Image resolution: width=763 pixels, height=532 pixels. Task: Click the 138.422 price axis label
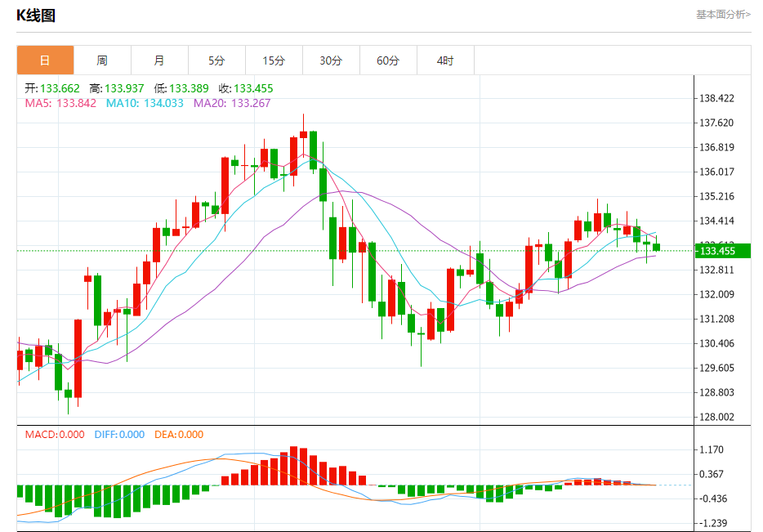[x=716, y=99]
